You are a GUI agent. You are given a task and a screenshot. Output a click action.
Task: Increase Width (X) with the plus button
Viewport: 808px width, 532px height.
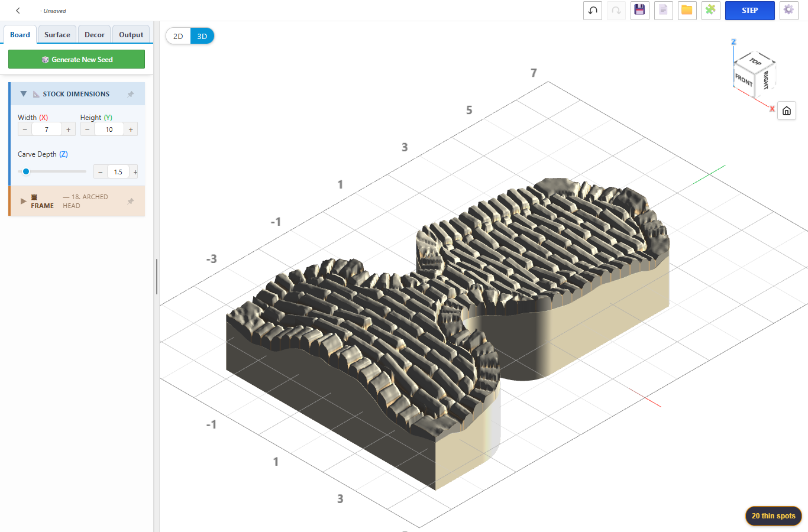[x=69, y=129]
